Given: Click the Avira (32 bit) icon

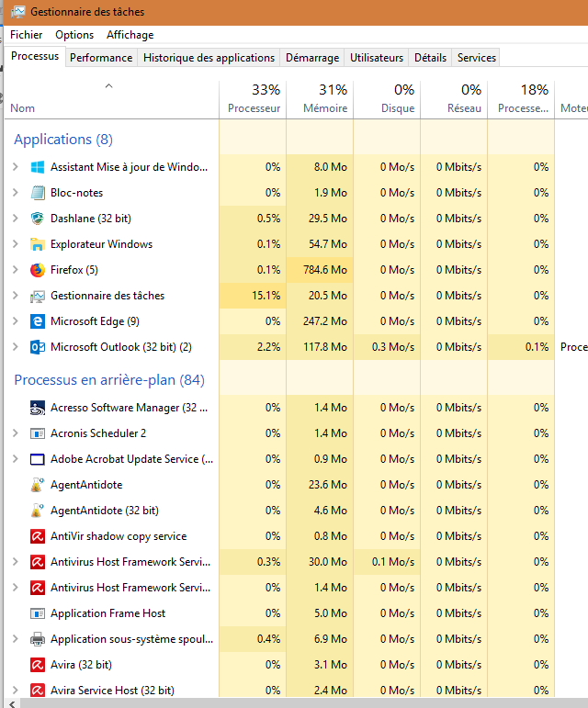Looking at the screenshot, I should (38, 665).
